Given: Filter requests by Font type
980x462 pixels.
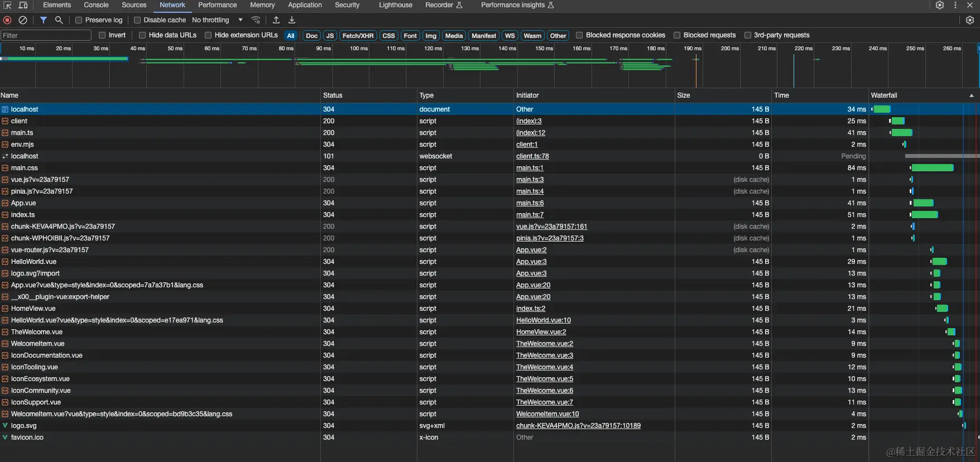Looking at the screenshot, I should tap(410, 36).
